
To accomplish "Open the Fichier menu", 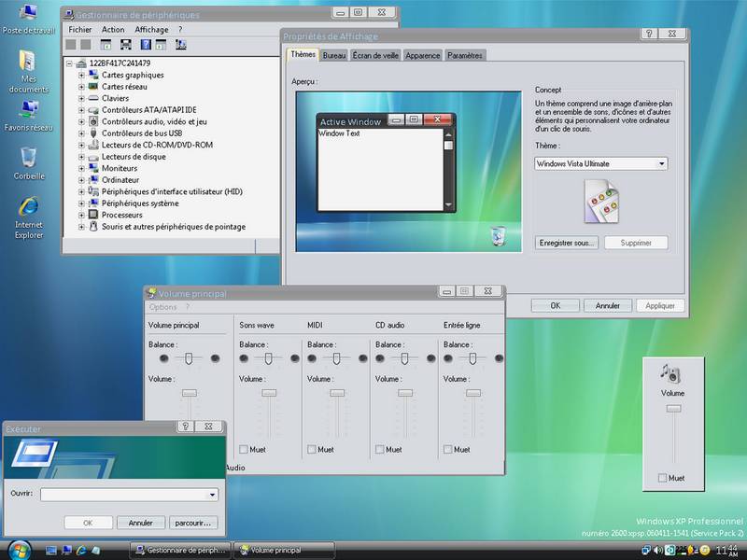I will pyautogui.click(x=80, y=30).
